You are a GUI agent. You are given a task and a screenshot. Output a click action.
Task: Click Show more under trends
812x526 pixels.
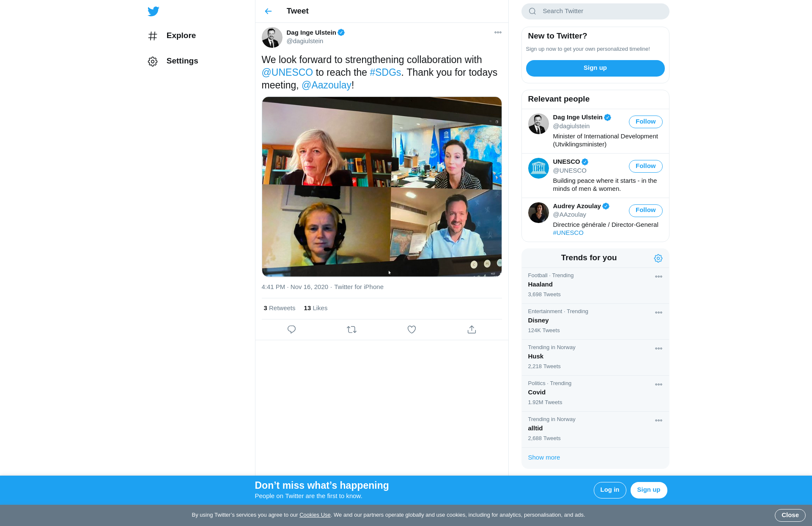pyautogui.click(x=544, y=457)
